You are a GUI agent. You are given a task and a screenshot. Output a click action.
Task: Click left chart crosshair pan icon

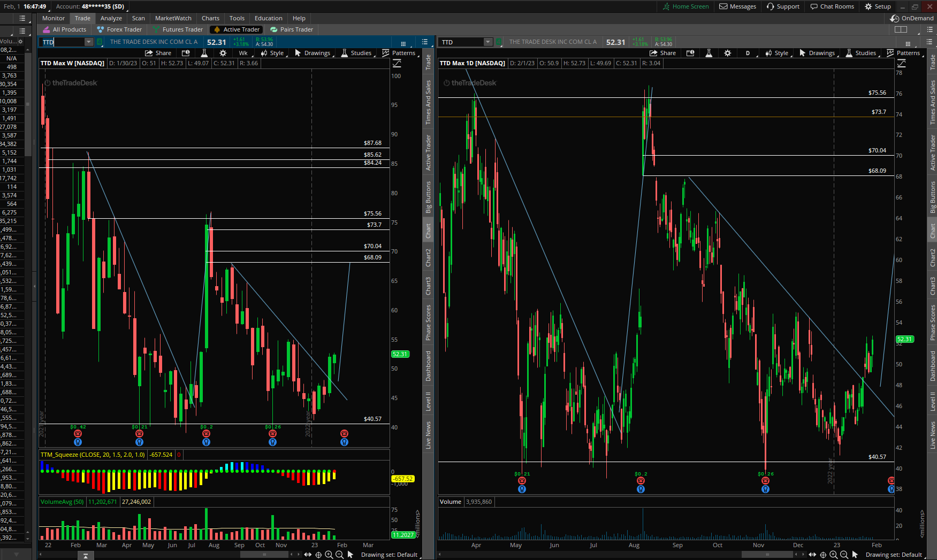click(318, 555)
